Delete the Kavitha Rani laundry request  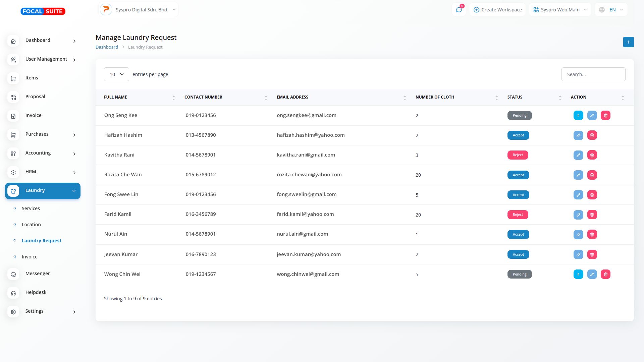(592, 155)
